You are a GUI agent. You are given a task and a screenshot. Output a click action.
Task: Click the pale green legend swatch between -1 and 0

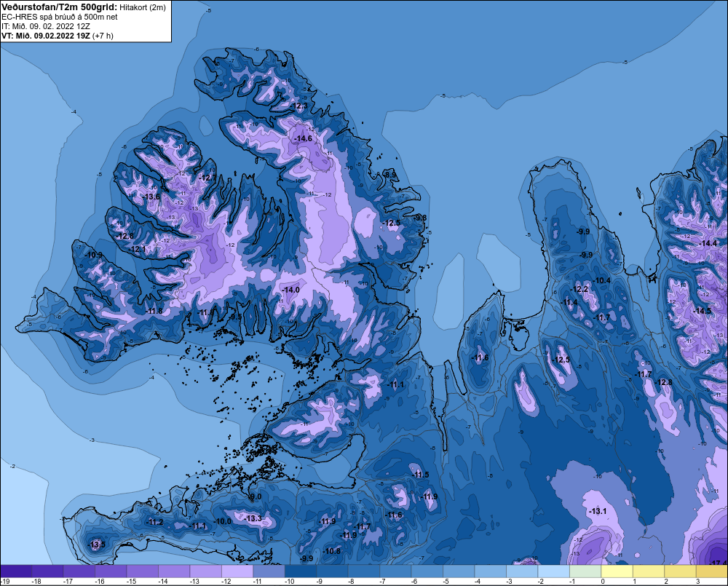pos(585,571)
